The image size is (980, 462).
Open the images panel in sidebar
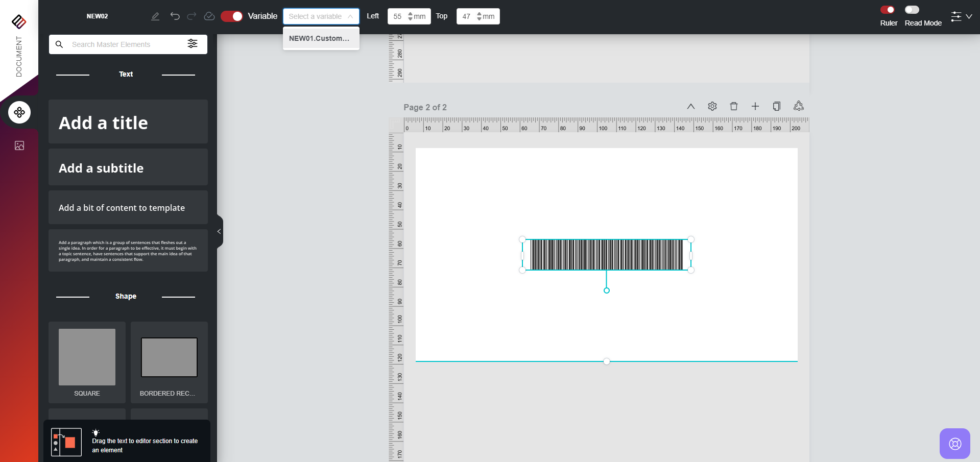click(19, 145)
